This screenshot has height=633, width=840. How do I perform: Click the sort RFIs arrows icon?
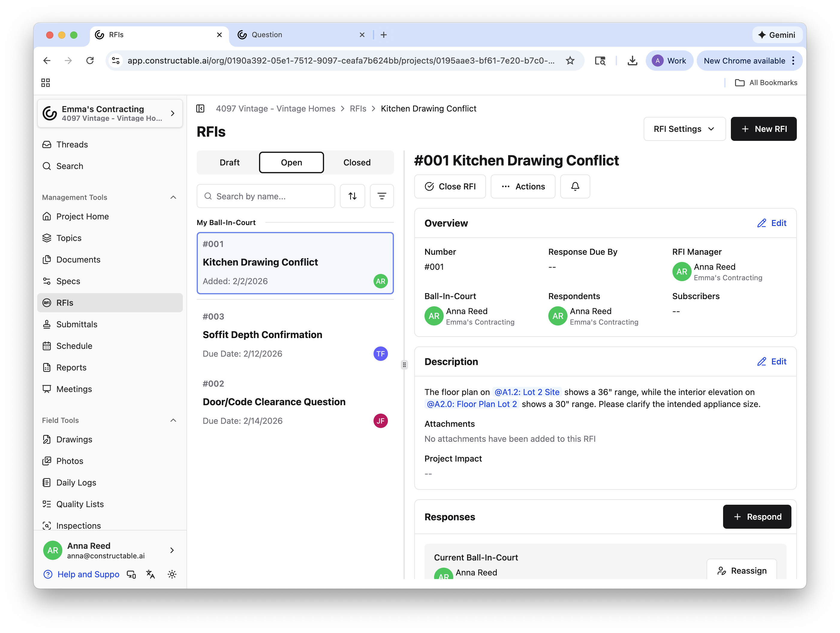point(353,196)
